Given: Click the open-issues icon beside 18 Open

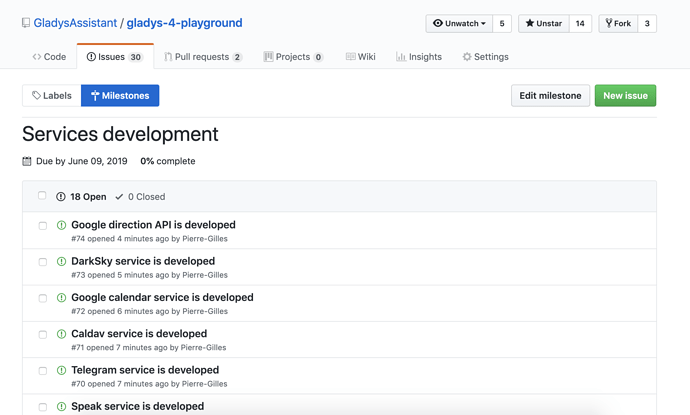Looking at the screenshot, I should click(61, 197).
